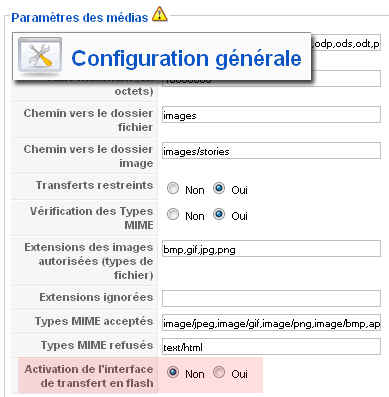The width and height of the screenshot is (389, 397).
Task: Click the Types MIME acceptés field
Action: (x=271, y=323)
